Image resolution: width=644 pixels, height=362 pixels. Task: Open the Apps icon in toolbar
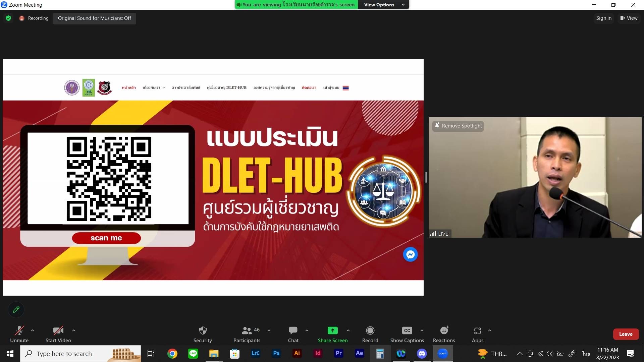click(x=477, y=331)
